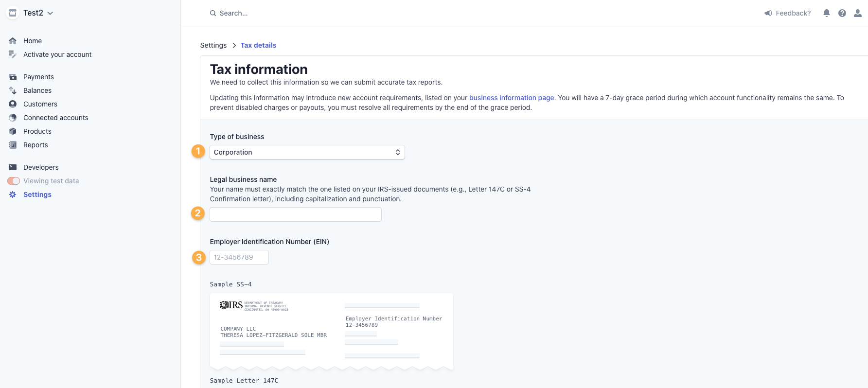
Task: Toggle the Viewing test data switch
Action: (14, 181)
